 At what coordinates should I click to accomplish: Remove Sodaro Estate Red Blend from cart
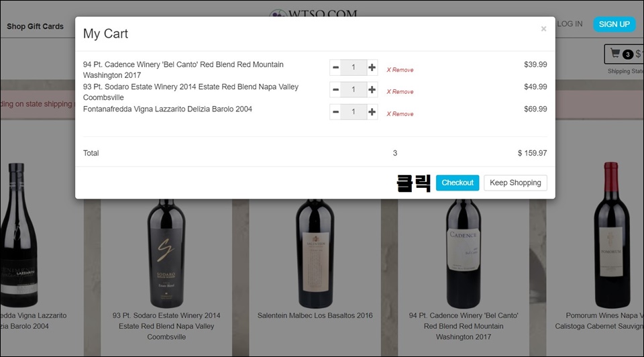tap(400, 92)
